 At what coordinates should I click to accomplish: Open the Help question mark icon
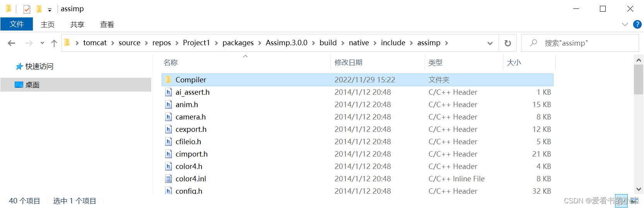637,24
